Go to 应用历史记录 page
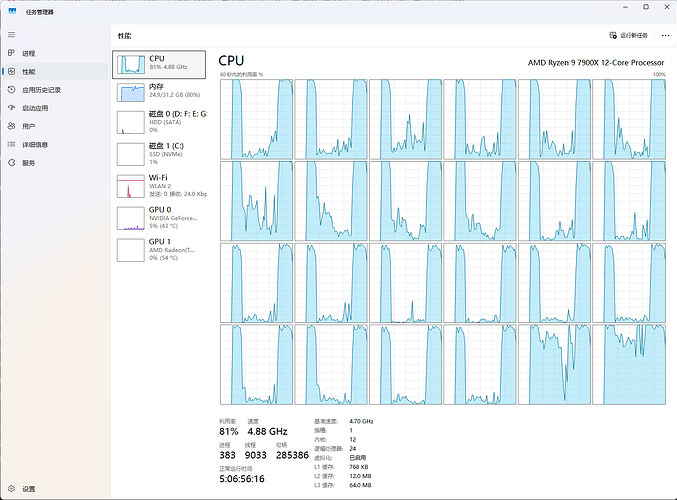Screen dimensions: 677x500 (x=41, y=90)
